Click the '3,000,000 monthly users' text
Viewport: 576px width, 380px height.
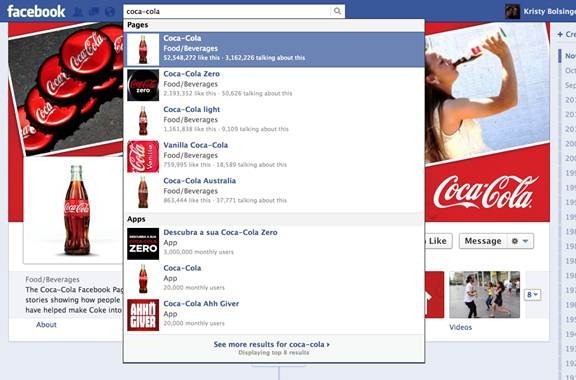[x=198, y=252]
